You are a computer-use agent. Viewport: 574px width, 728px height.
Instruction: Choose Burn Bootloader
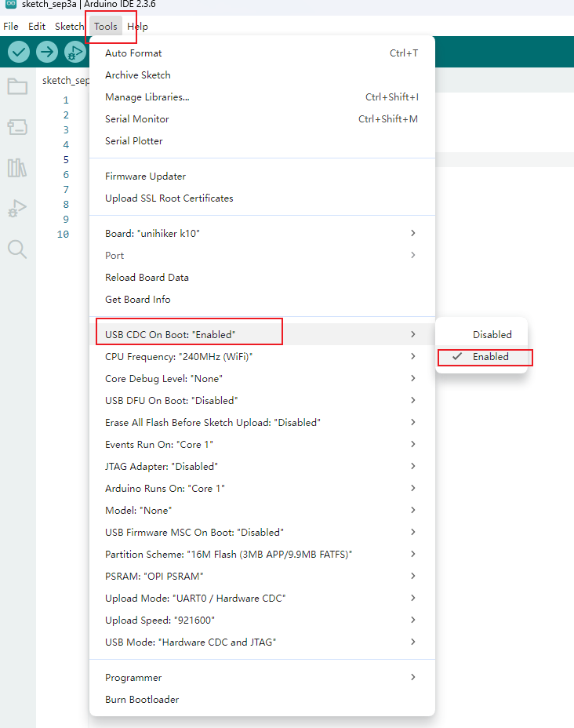(262, 699)
